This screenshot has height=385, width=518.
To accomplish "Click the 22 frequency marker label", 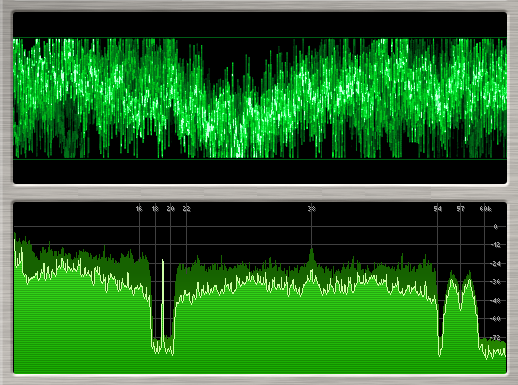I will click(x=186, y=209).
